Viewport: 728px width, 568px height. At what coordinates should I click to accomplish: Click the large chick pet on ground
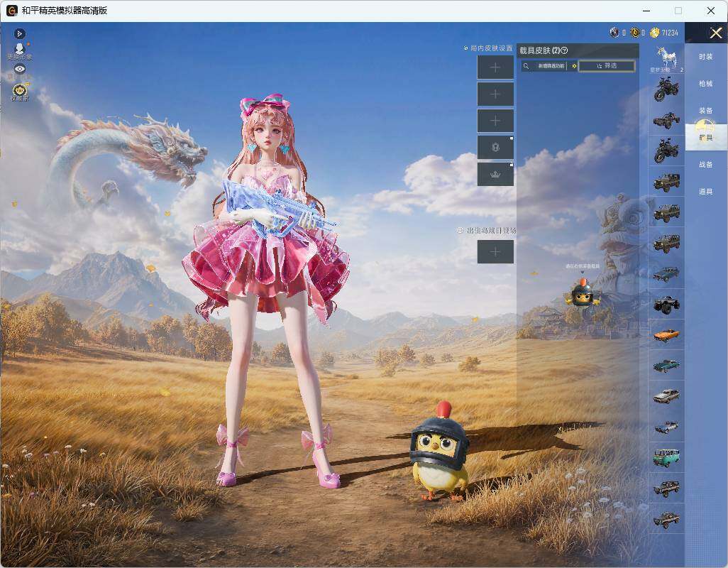tap(440, 453)
